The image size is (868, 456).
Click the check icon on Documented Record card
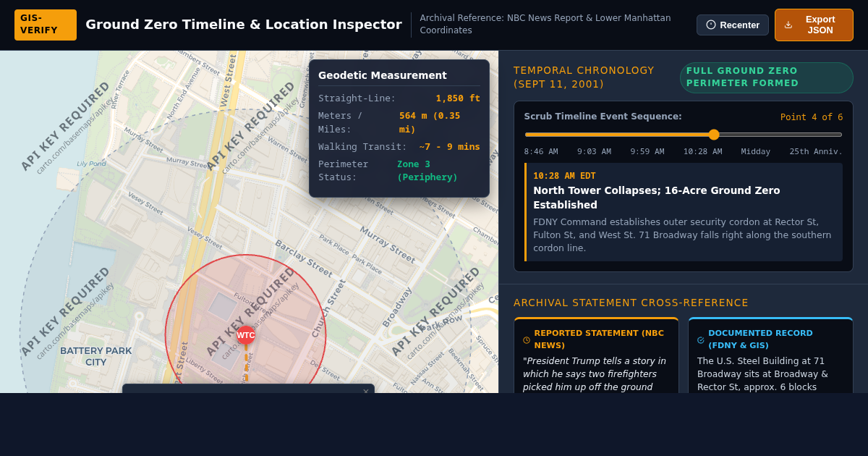click(701, 339)
